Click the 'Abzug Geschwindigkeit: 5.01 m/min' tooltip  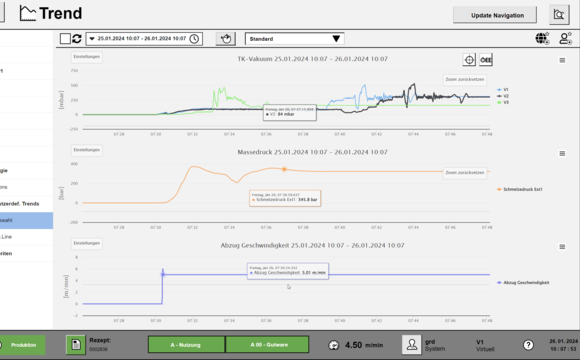[x=288, y=271]
